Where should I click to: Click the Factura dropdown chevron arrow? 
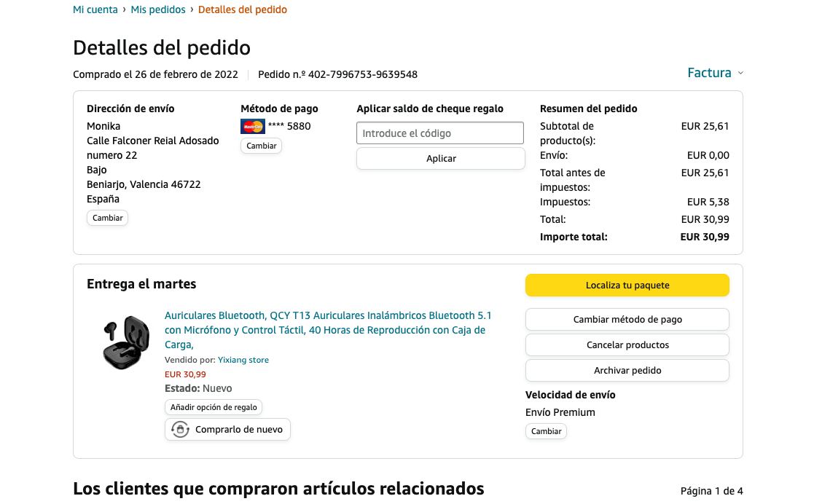[740, 73]
